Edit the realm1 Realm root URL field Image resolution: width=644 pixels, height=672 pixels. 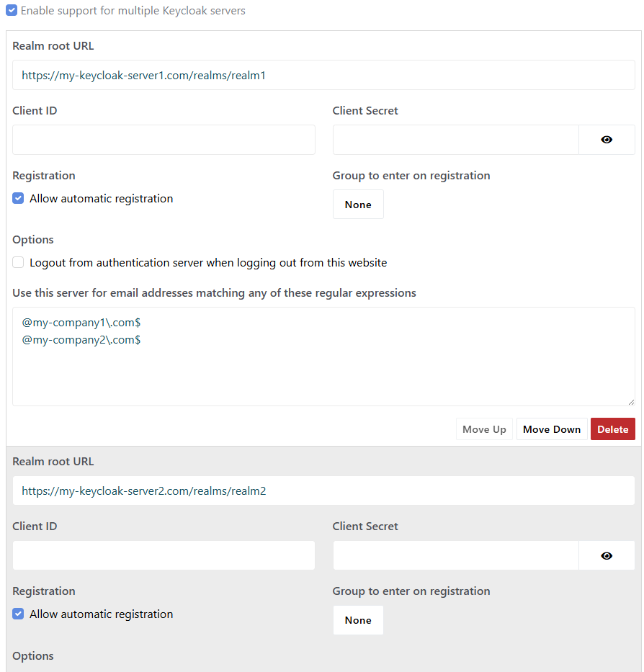[323, 75]
